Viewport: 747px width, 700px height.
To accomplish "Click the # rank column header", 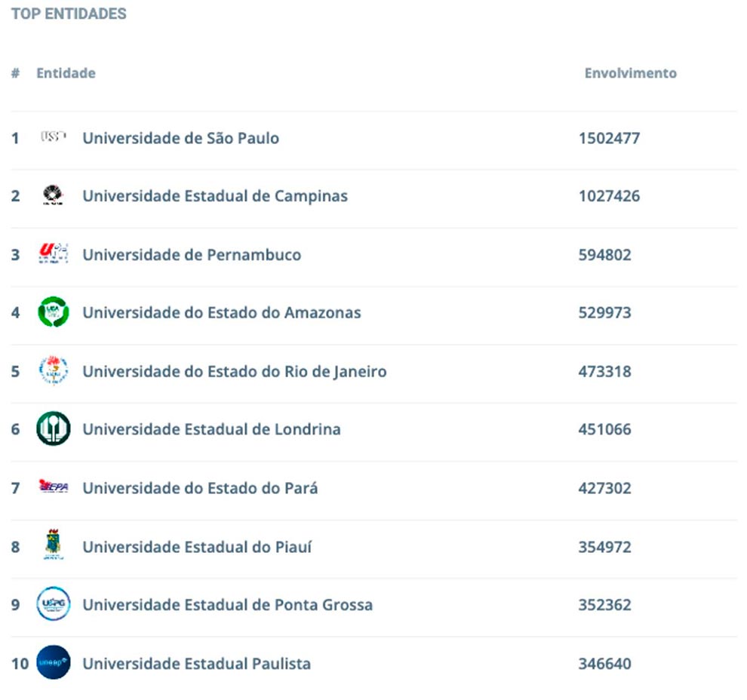I will [15, 73].
